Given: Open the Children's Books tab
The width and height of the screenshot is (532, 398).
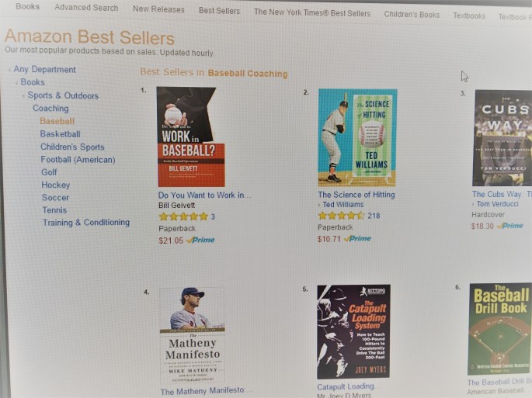Looking at the screenshot, I should pos(412,14).
